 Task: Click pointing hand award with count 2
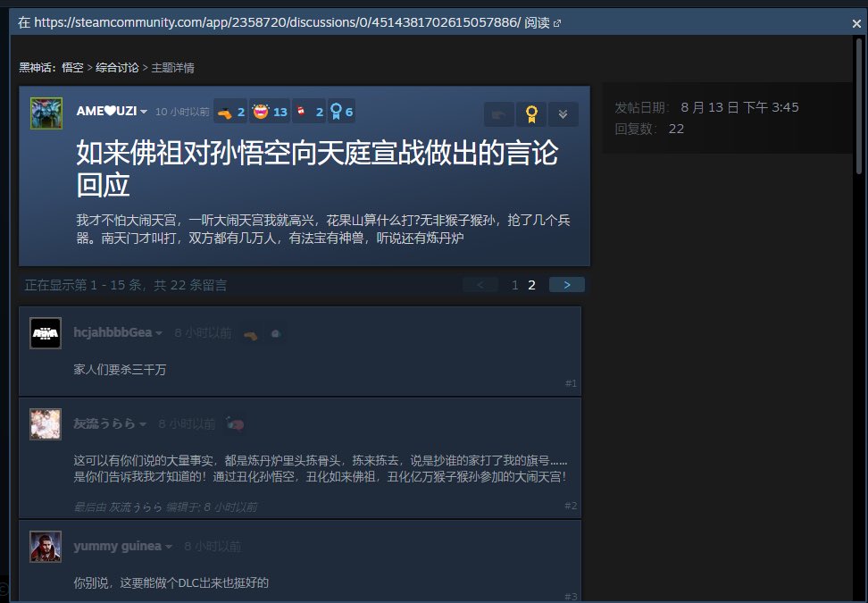coord(230,112)
